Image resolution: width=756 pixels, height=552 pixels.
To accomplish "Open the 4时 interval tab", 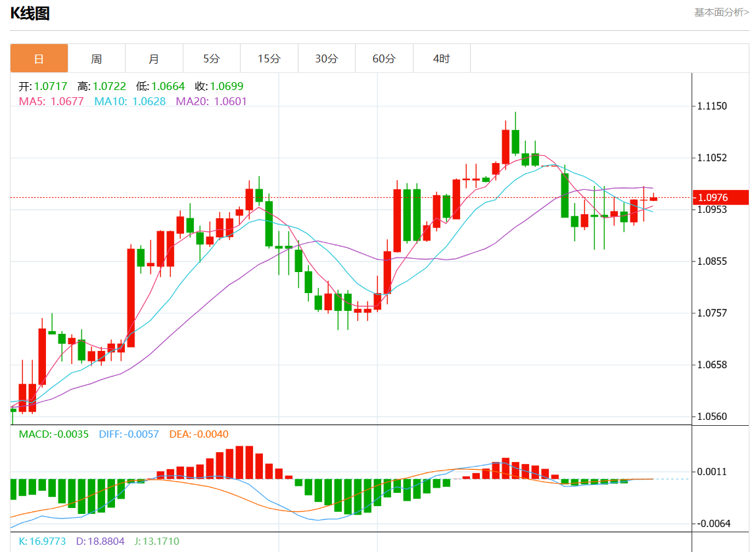I will pyautogui.click(x=441, y=58).
